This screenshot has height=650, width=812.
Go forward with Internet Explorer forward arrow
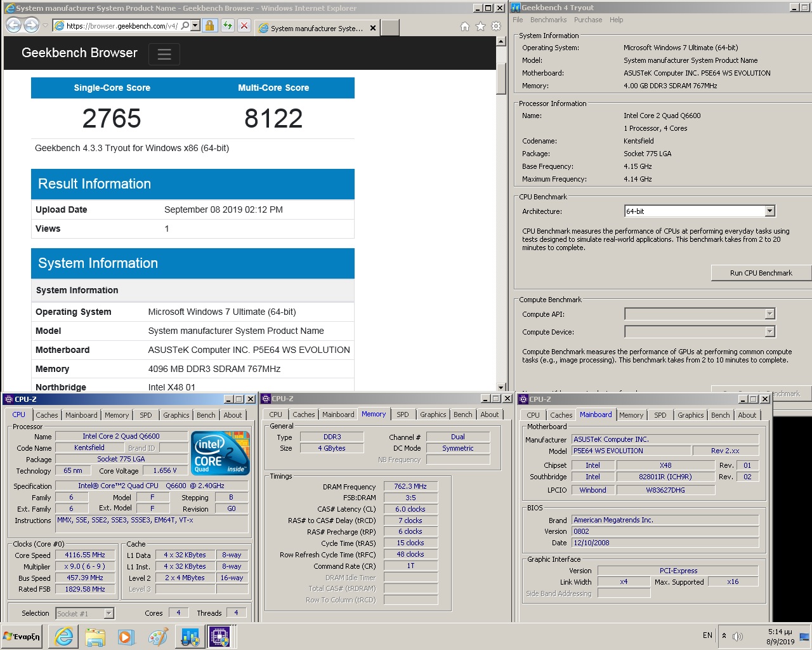click(x=31, y=25)
